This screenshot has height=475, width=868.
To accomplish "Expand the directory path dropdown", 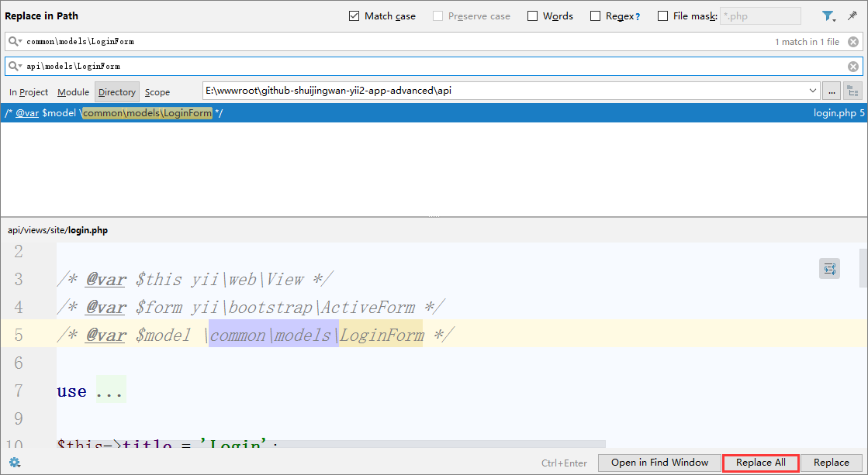I will pyautogui.click(x=812, y=91).
